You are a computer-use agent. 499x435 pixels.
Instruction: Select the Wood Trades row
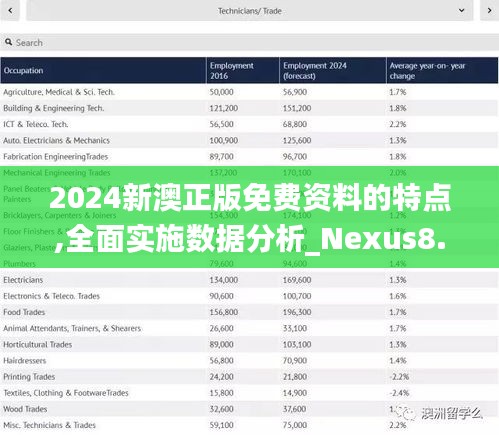click(x=249, y=409)
